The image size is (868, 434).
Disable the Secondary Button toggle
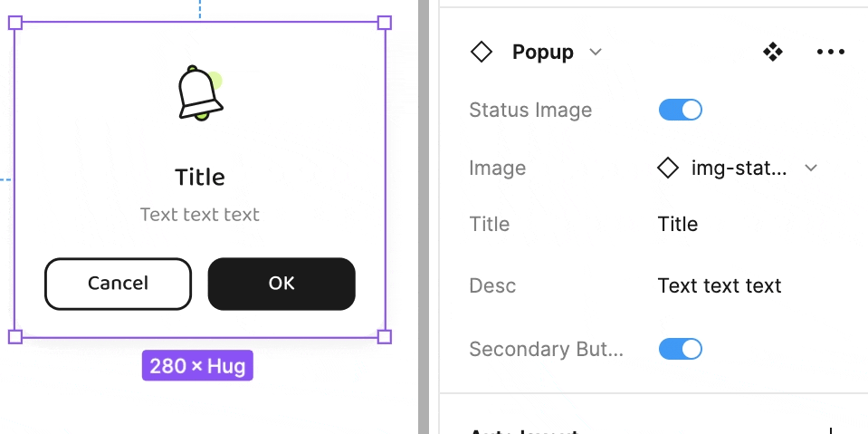click(681, 349)
